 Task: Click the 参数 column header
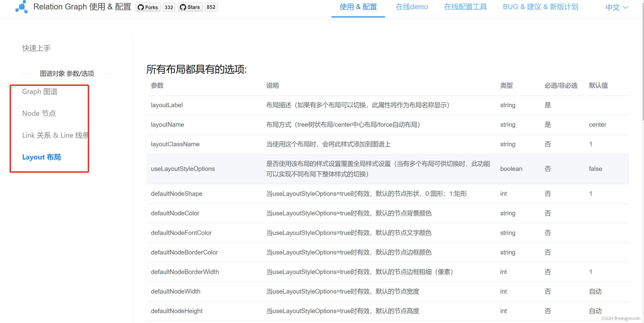pos(157,86)
